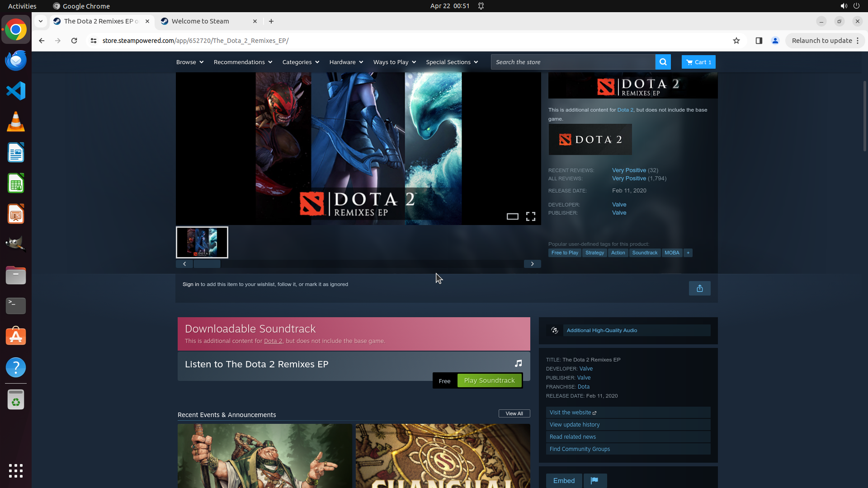Open the Categories dropdown

point(301,62)
